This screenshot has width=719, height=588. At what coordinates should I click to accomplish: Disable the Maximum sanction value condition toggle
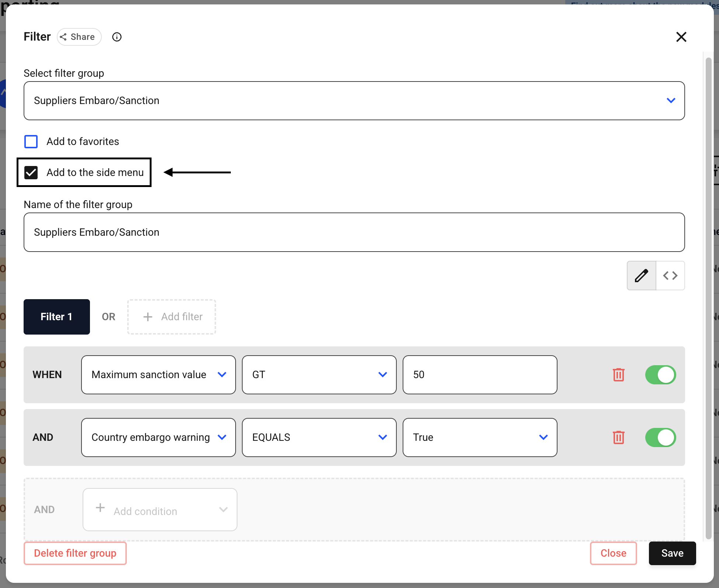[x=660, y=375]
